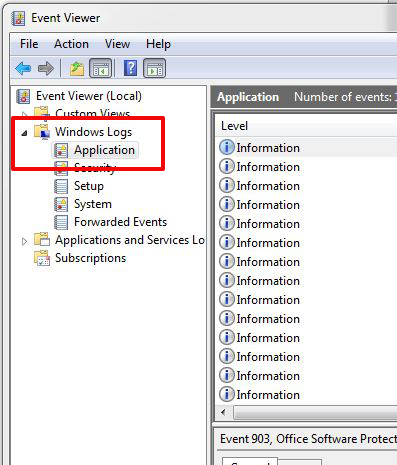397x465 pixels.
Task: Click the System log icon
Action: (61, 204)
